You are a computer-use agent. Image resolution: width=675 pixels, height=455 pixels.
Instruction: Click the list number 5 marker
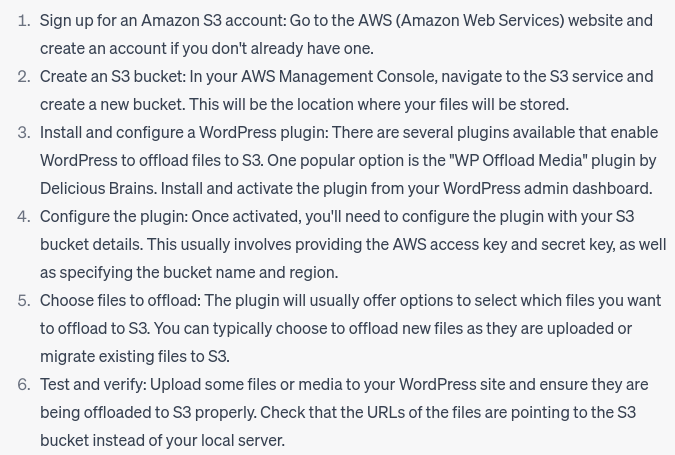(25, 300)
